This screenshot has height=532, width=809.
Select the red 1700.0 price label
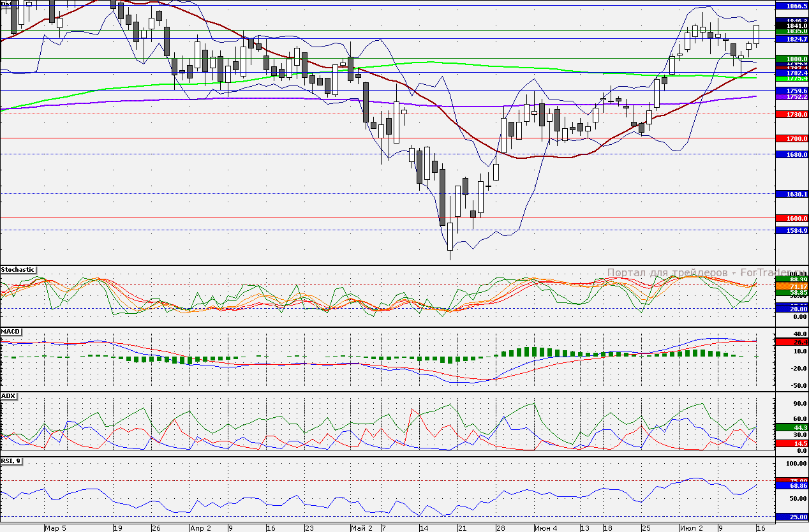click(x=791, y=138)
